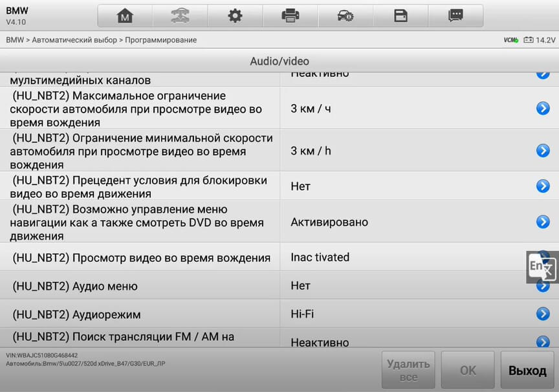Select the Просмотр видео во время вождения row
This screenshot has width=559, height=392.
pos(279,257)
